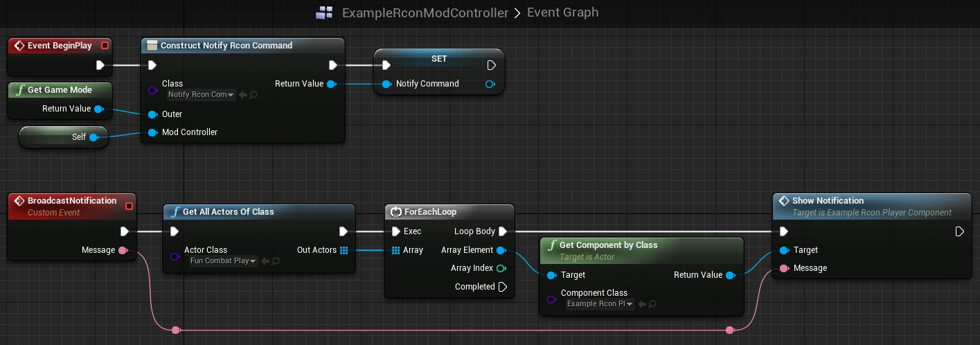Click exec output pin of Get All Actors Of Class
The width and height of the screenshot is (980, 345).
[x=344, y=231]
